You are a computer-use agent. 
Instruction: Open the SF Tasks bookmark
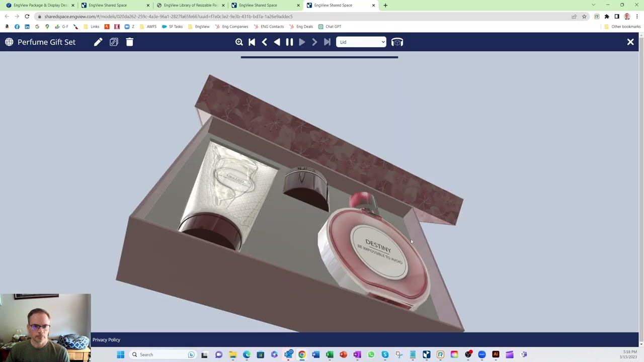172,27
